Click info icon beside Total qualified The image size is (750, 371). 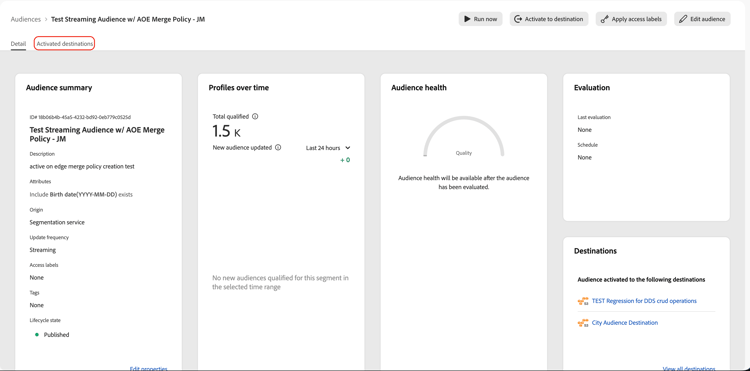point(255,116)
